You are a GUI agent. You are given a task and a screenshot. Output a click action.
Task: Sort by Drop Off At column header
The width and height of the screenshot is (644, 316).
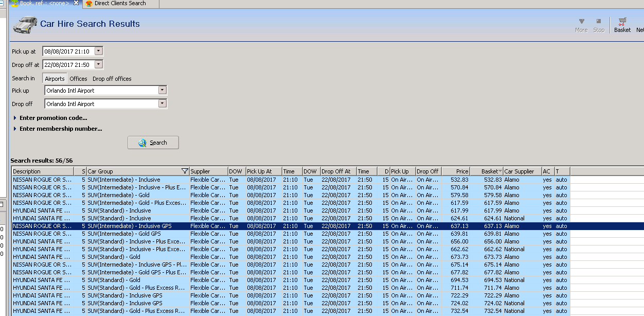pos(338,171)
